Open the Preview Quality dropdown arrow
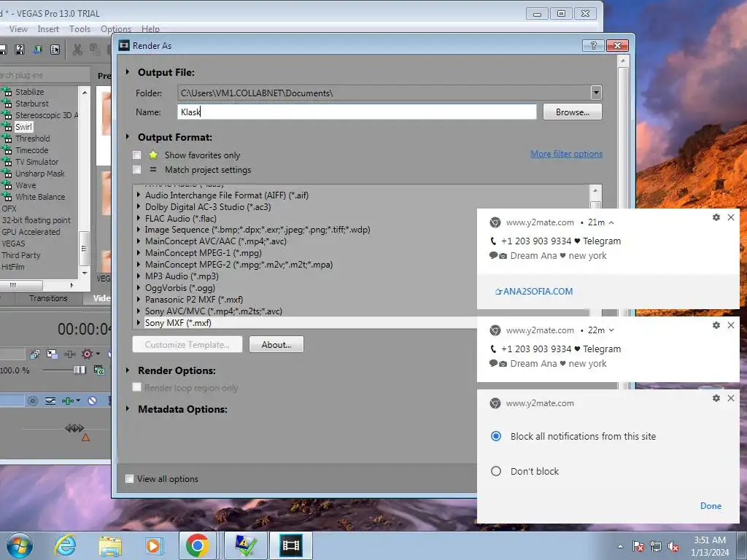This screenshot has width=747, height=560. [x=98, y=354]
